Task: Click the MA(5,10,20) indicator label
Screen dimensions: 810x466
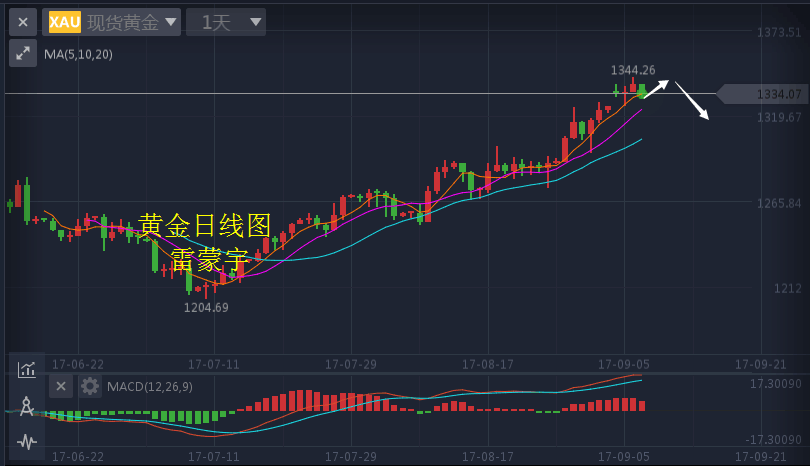Action: click(78, 54)
